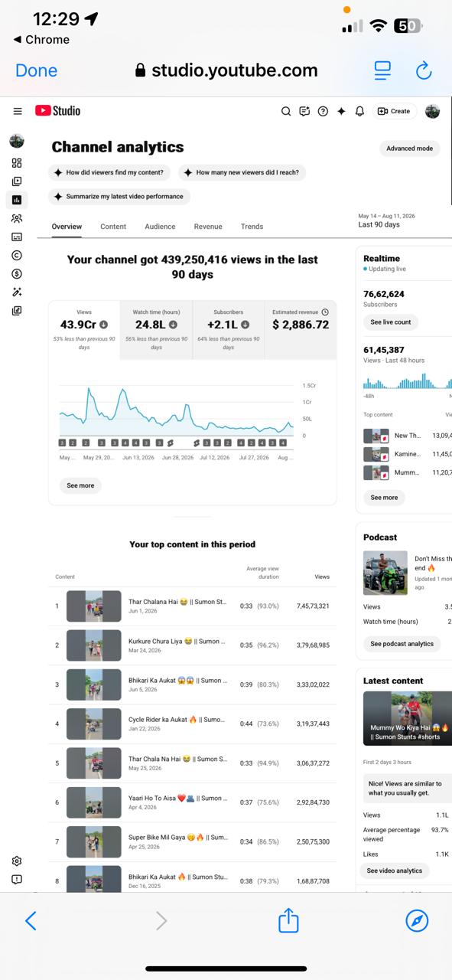This screenshot has height=980, width=452.
Task: Tap Safari compass icon in bottom toolbar
Action: pyautogui.click(x=417, y=920)
